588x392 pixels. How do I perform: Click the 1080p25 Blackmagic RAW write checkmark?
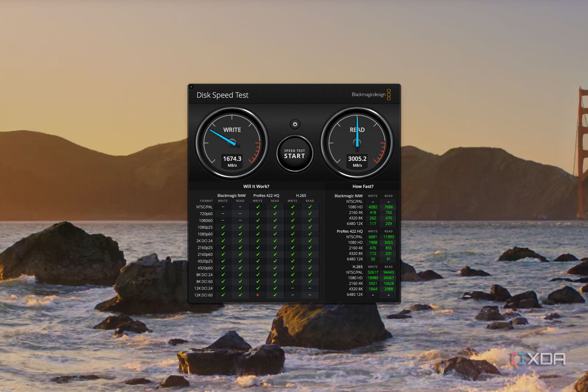(223, 227)
